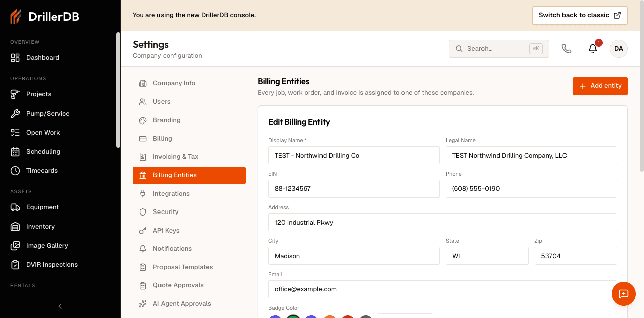Collapse the sidebar with chevron arrow
Screen dimensions: 644x318
tap(60, 306)
